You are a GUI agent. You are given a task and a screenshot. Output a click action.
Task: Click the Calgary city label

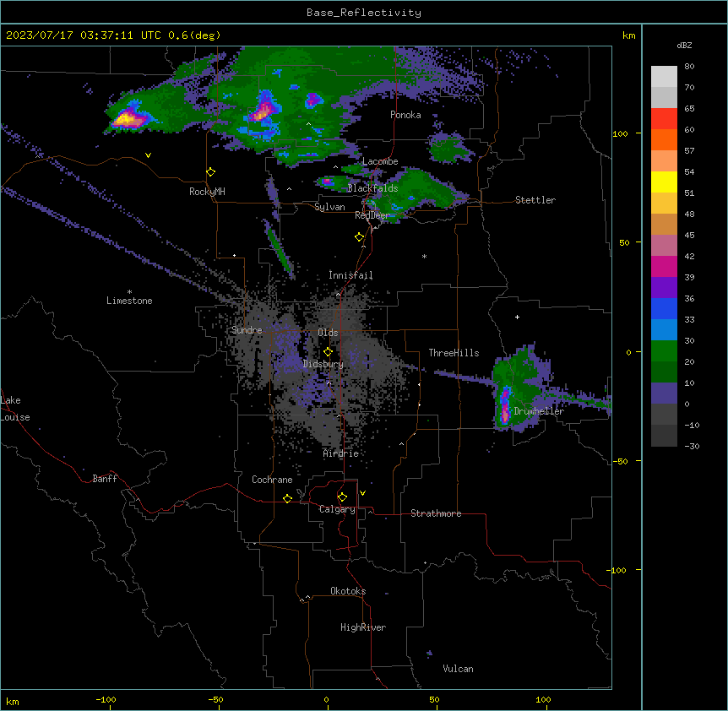[x=337, y=509]
